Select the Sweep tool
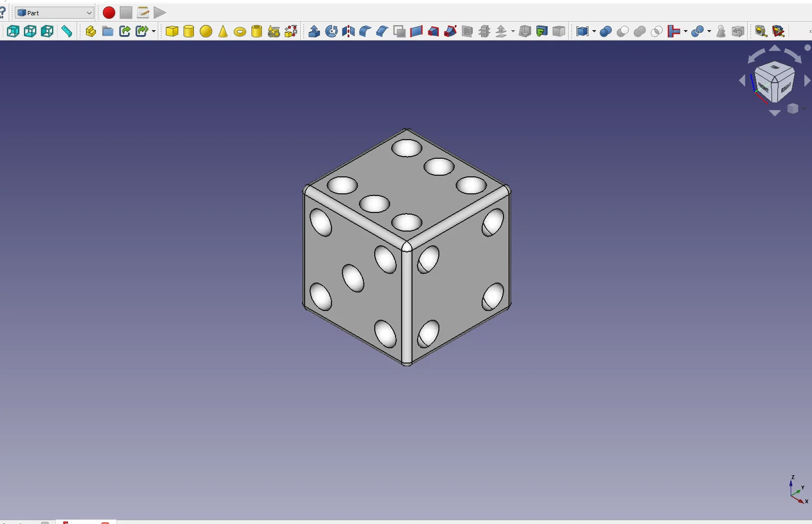This screenshot has width=812, height=524. [450, 31]
